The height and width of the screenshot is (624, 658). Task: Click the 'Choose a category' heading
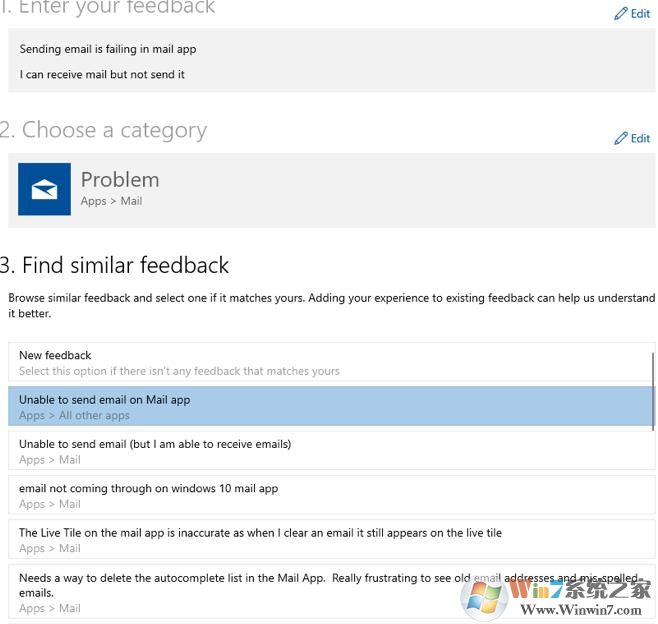click(104, 130)
